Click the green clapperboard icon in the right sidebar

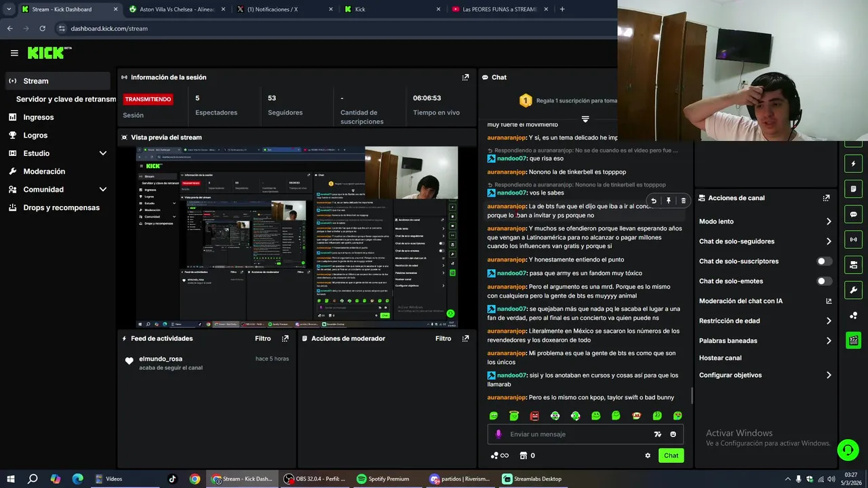[x=853, y=340]
